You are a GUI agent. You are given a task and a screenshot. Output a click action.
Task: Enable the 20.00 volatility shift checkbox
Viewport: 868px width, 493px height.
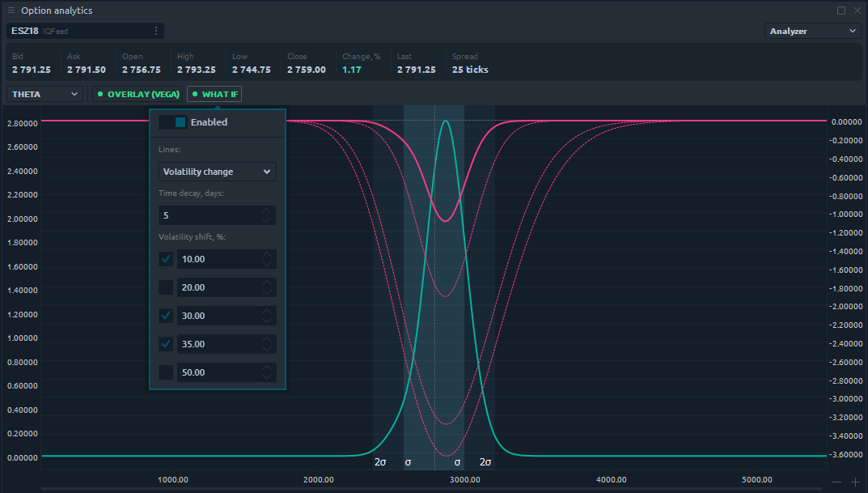(x=166, y=287)
